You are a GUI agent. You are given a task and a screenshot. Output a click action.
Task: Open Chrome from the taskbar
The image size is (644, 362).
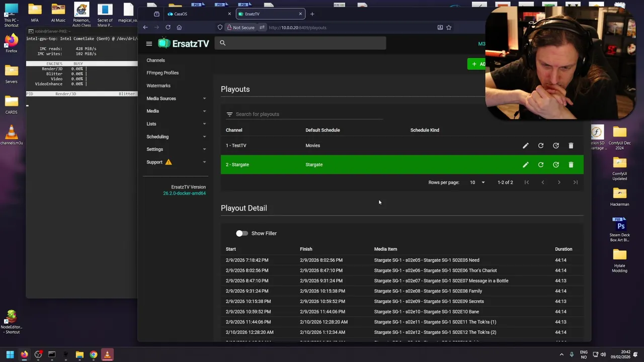94,354
